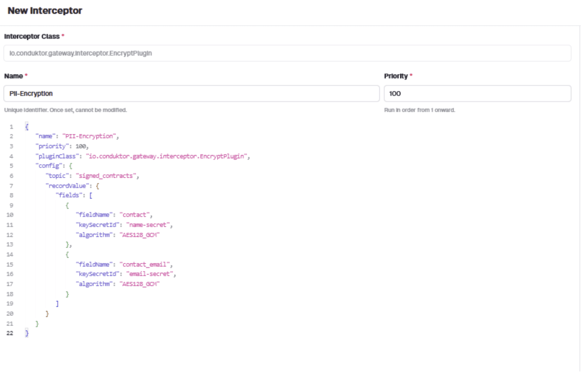Click the pluginClass value in the JSON editor

tap(166, 156)
